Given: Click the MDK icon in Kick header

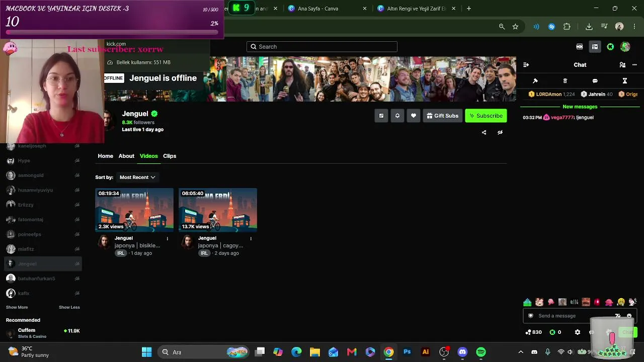Looking at the screenshot, I should 580,47.
